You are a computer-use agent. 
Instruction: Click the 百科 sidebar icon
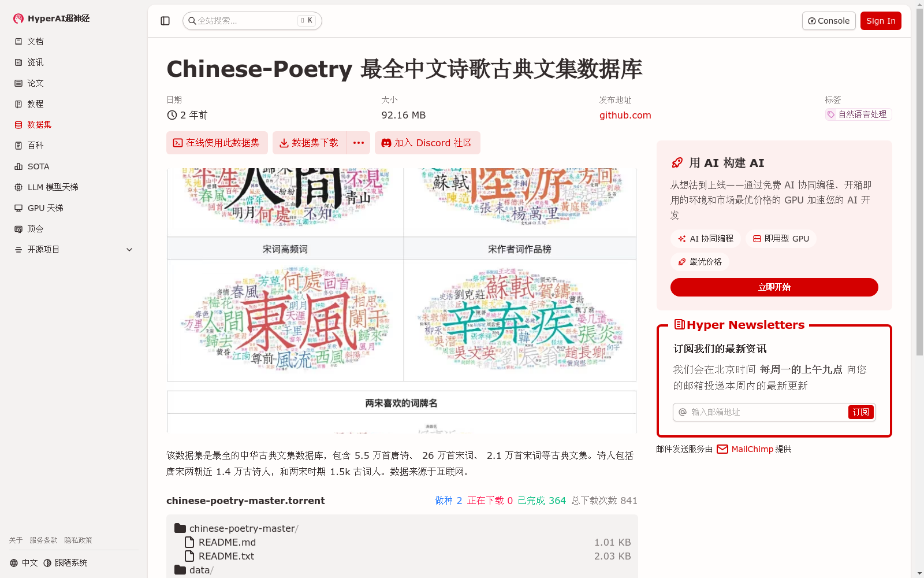18,145
